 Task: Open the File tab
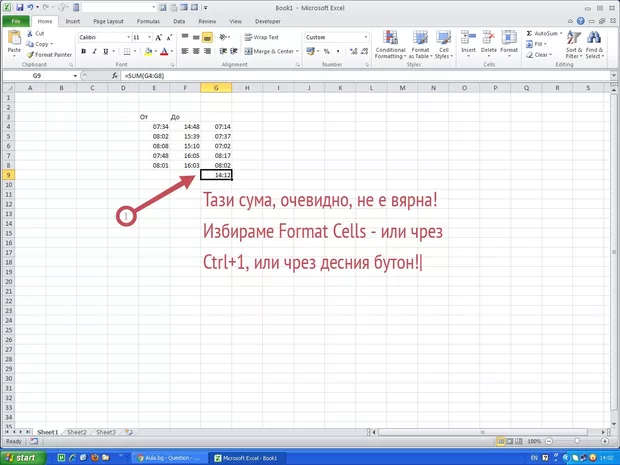[x=16, y=21]
